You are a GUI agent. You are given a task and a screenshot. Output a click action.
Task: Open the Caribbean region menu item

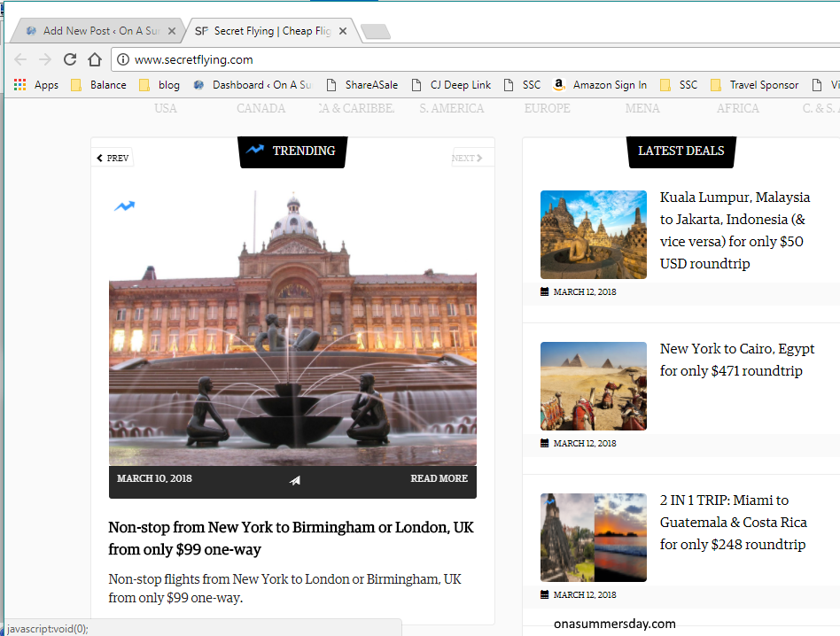pyautogui.click(x=356, y=108)
